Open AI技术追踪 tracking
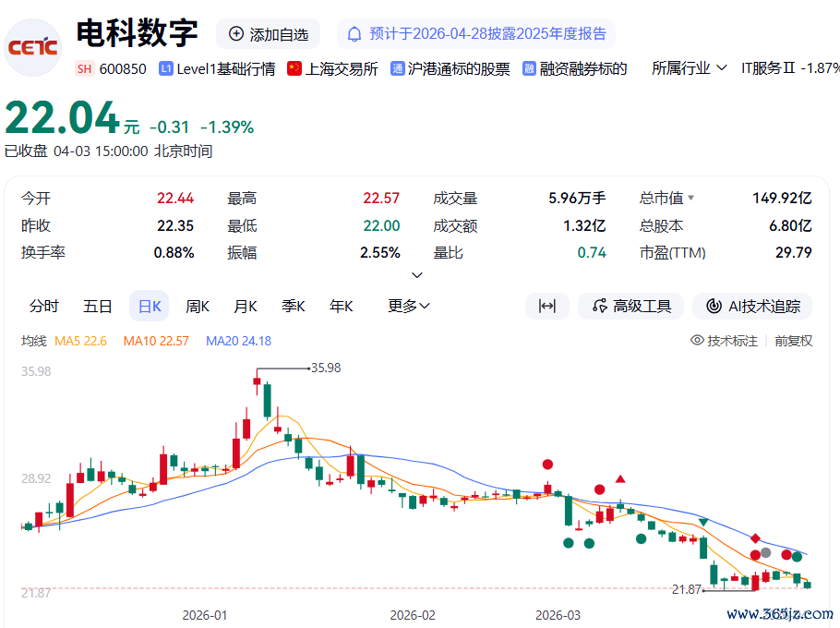The width and height of the screenshot is (840, 628). click(x=752, y=306)
